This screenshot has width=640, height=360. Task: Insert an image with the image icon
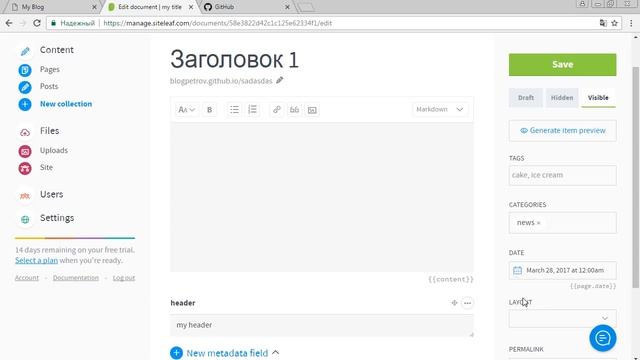312,110
